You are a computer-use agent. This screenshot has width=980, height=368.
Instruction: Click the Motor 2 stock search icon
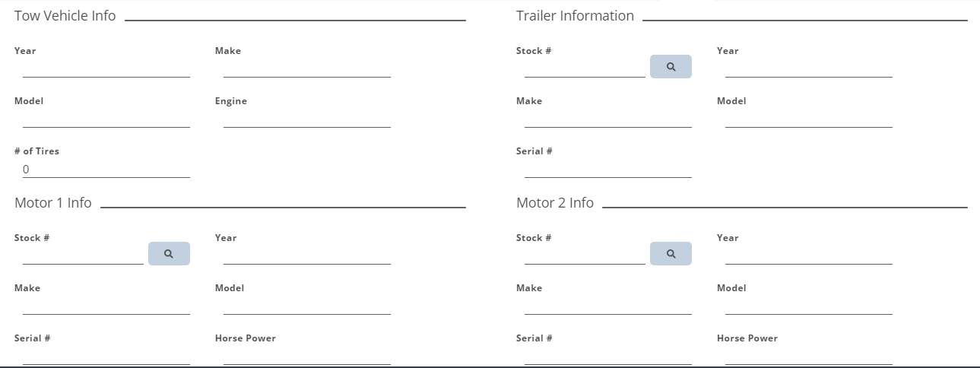point(671,253)
